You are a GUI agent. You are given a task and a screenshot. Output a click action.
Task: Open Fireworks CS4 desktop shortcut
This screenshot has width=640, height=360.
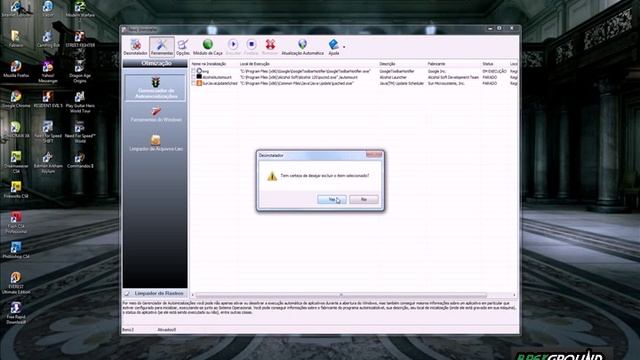[x=16, y=190]
